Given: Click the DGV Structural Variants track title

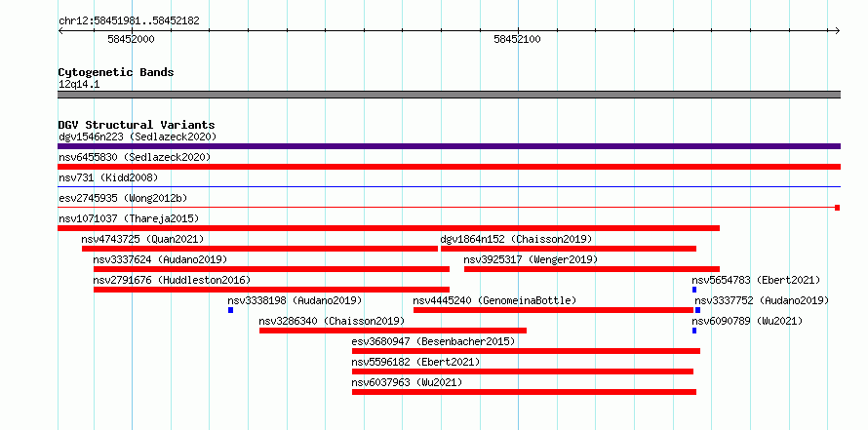Looking at the screenshot, I should click(x=137, y=125).
